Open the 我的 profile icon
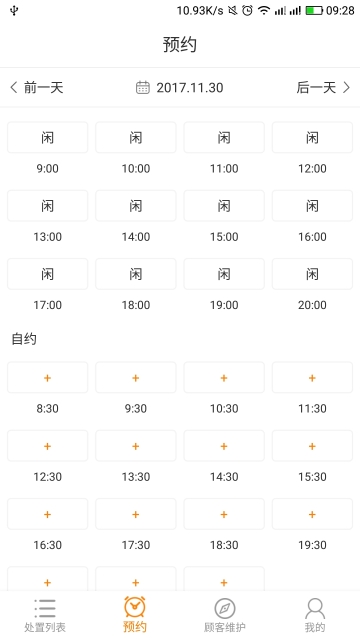The width and height of the screenshot is (360, 640). click(x=315, y=609)
